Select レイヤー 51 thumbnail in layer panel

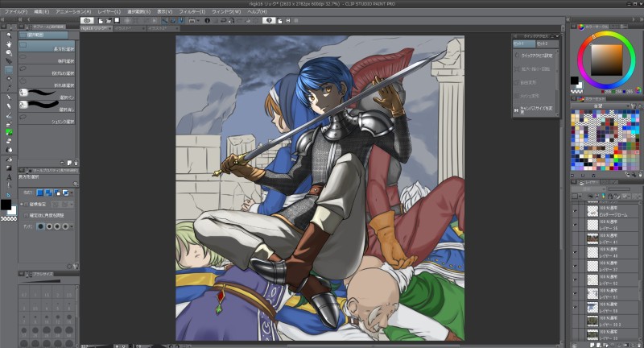coord(592,293)
